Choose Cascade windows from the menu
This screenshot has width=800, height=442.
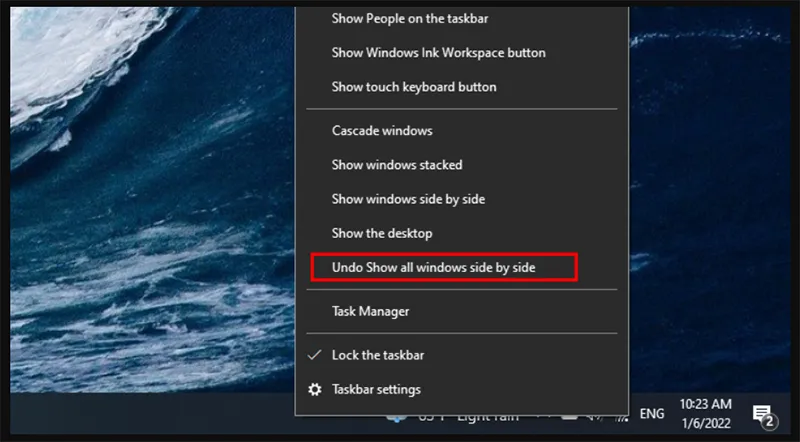tap(382, 131)
